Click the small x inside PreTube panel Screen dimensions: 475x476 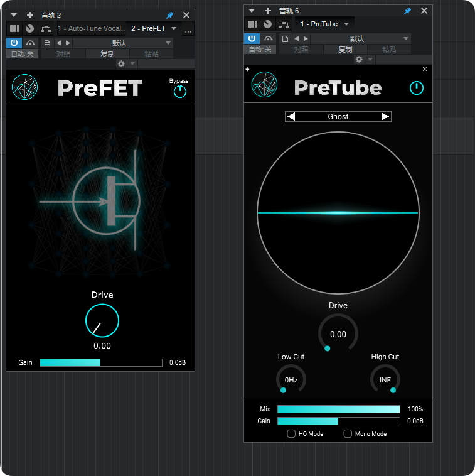(425, 69)
